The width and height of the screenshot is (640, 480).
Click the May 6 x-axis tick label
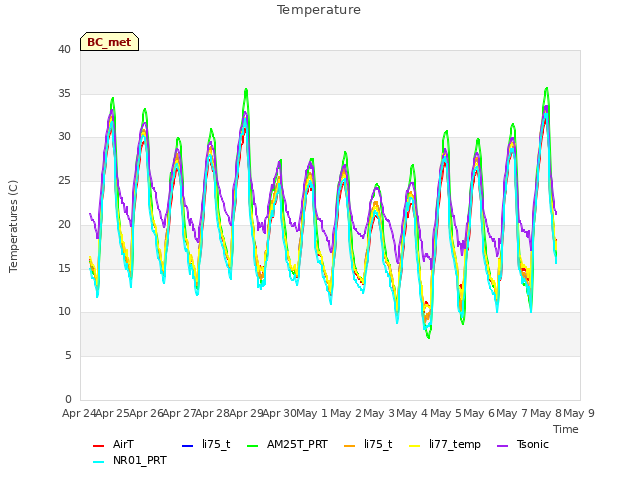click(x=479, y=413)
